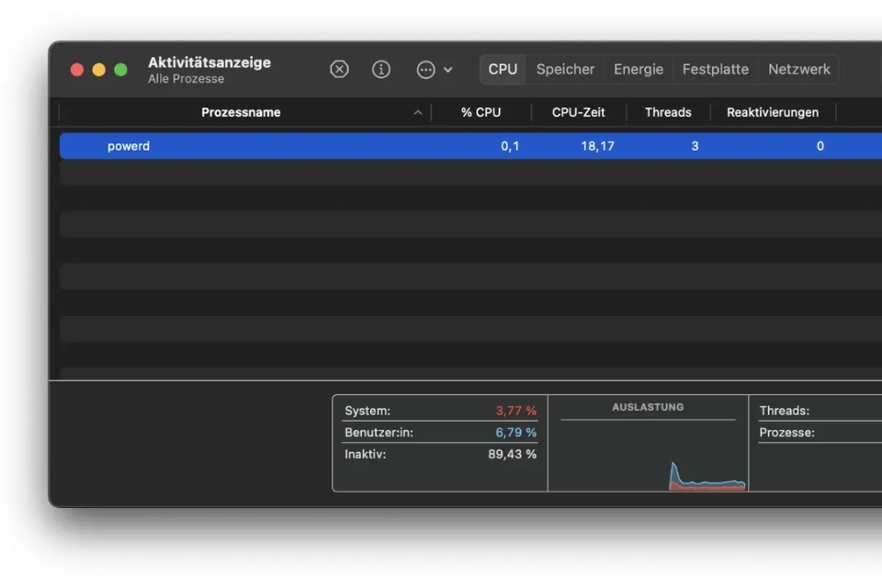882x588 pixels.
Task: Click the stop process (X) icon
Action: (339, 69)
